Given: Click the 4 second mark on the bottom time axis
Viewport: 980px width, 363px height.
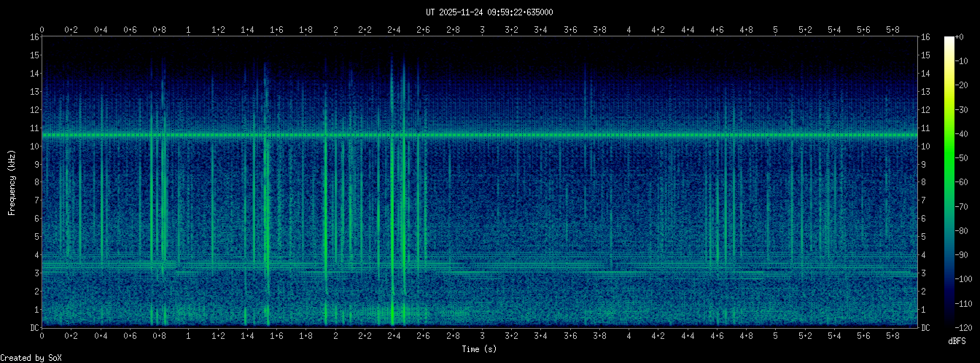Looking at the screenshot, I should coord(629,336).
